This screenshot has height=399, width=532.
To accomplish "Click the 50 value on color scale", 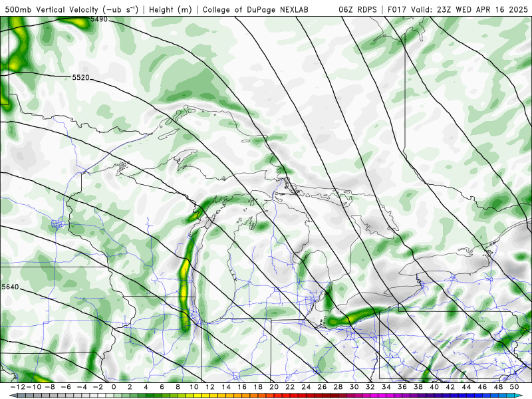I will pyautogui.click(x=515, y=387).
